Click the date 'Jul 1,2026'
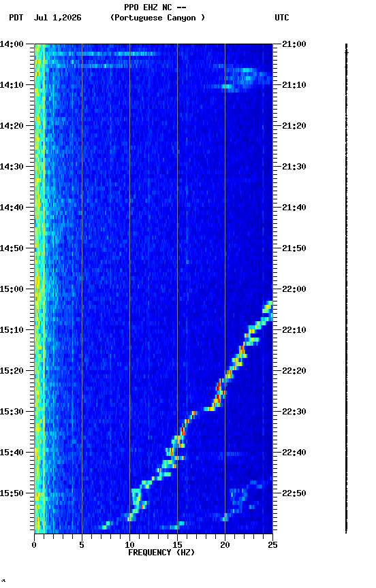This screenshot has height=588, width=376. tap(57, 18)
